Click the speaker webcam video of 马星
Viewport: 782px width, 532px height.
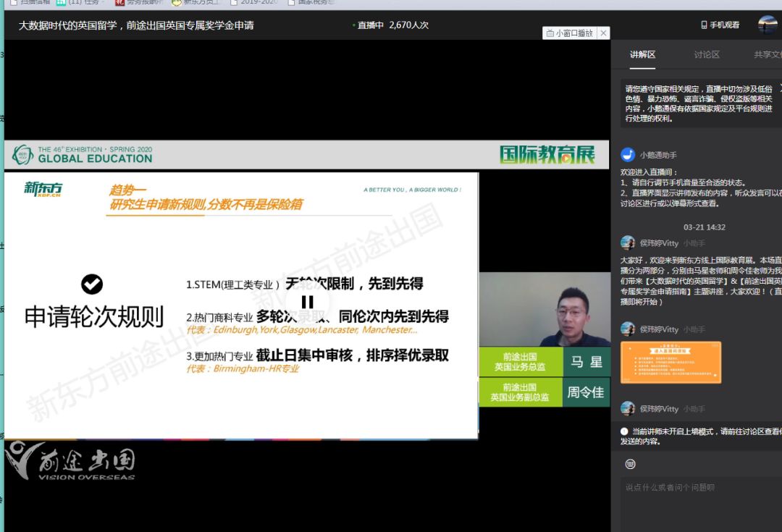545,309
